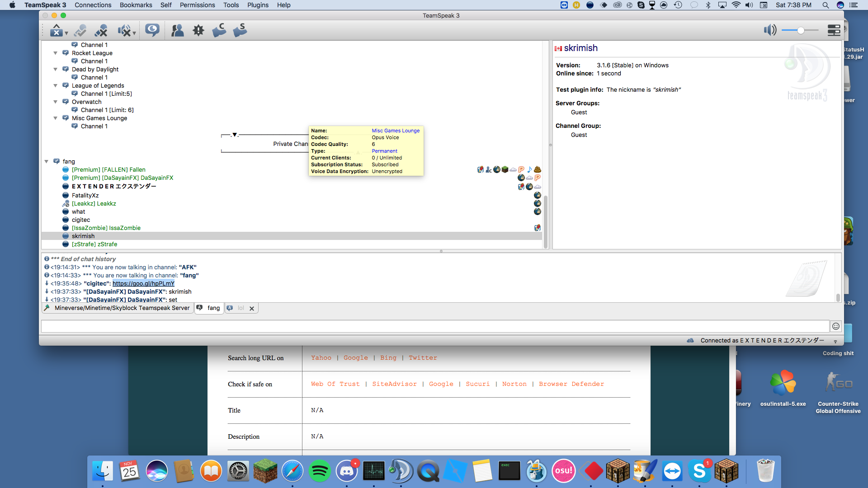Switch to the fang chat tab
The width and height of the screenshot is (868, 488).
[213, 308]
